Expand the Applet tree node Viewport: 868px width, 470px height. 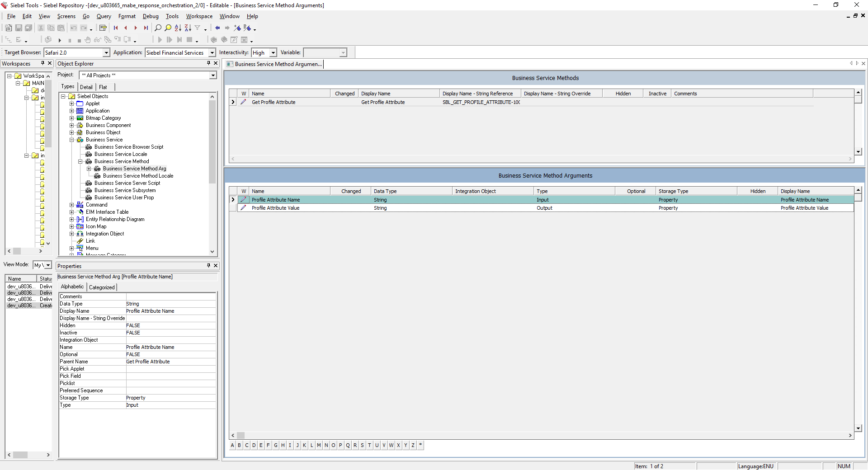coord(71,103)
